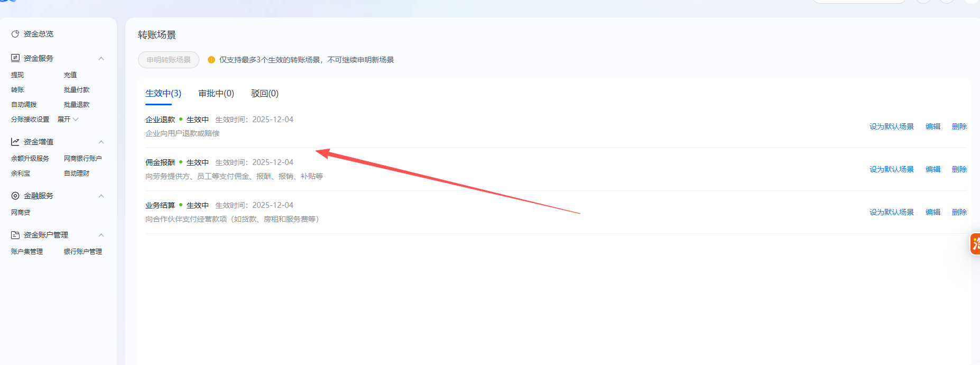
Task: Click the 资金账户管理 folder icon
Action: click(15, 235)
